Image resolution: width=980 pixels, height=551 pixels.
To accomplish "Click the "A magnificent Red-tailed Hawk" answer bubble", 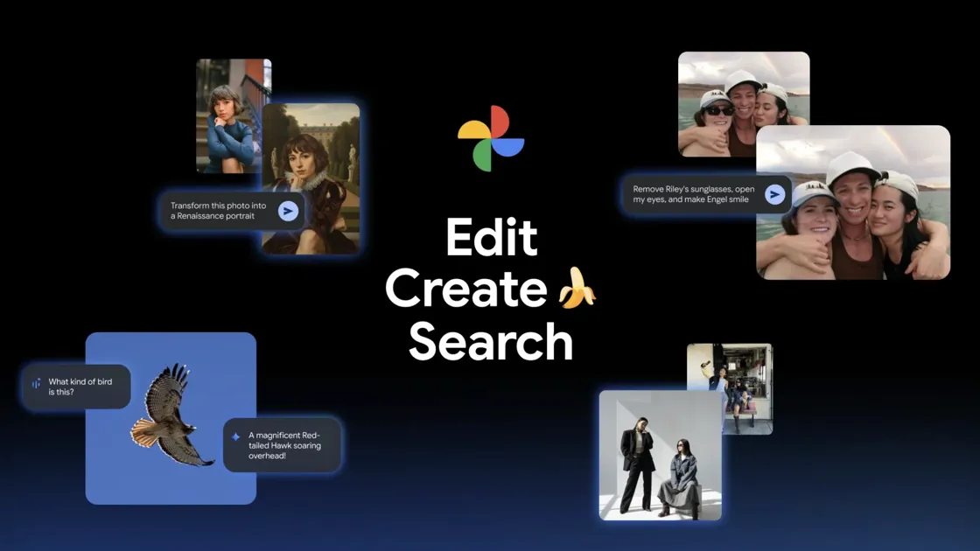I will (283, 445).
